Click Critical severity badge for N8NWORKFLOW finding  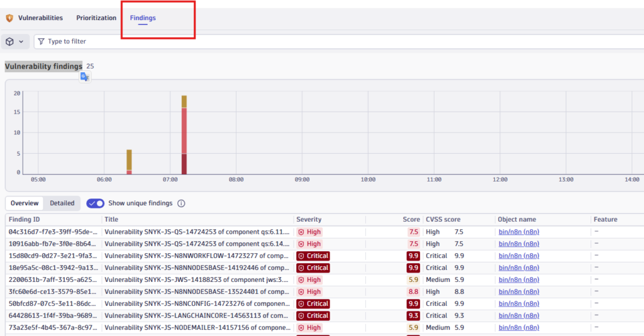(313, 256)
